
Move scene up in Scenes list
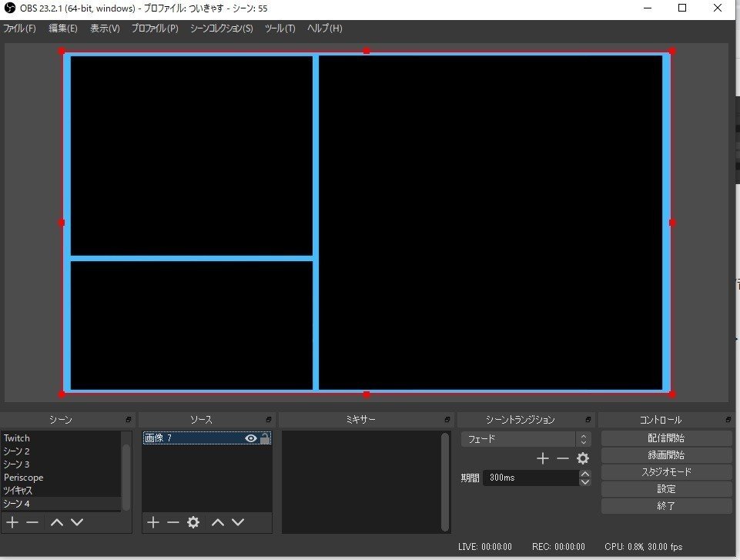click(57, 522)
